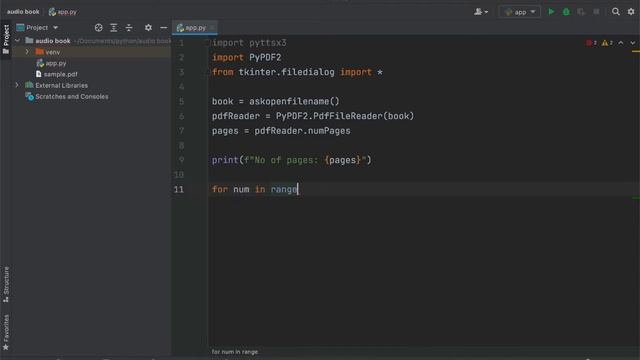
Task: Hide the Project tool window
Action: [164, 27]
